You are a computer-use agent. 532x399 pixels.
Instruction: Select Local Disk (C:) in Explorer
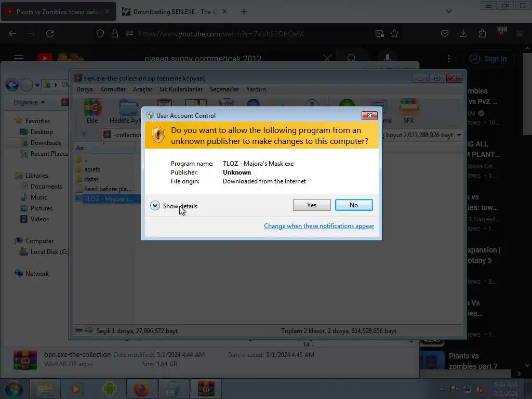click(44, 252)
